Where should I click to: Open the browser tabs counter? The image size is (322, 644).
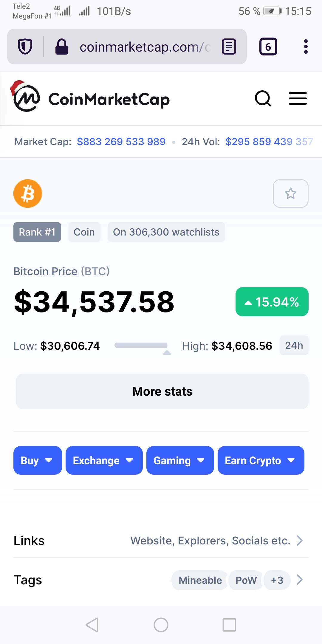click(268, 47)
